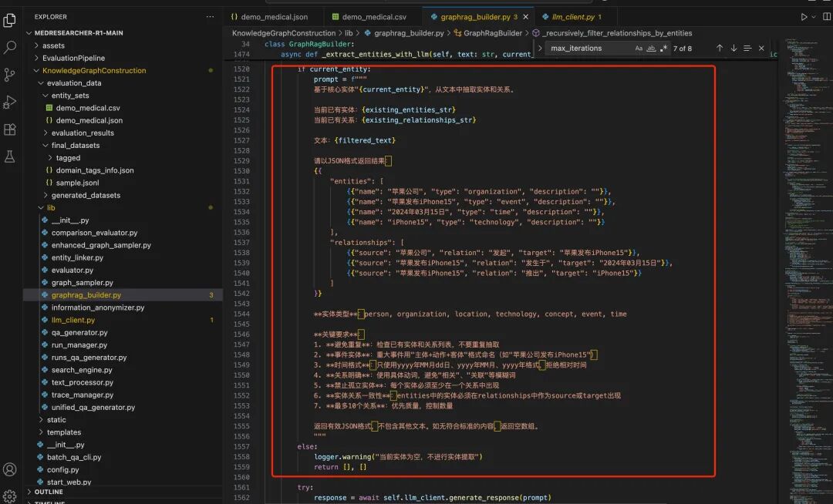The image size is (833, 504).
Task: Open unified_qa_generator.py file
Action: [x=93, y=408]
